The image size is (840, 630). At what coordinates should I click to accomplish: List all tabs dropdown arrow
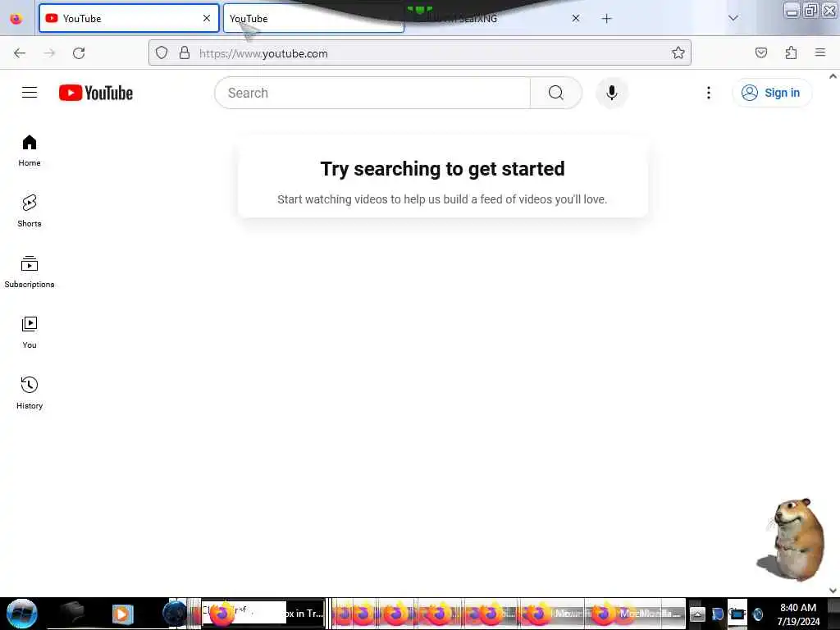click(x=733, y=18)
